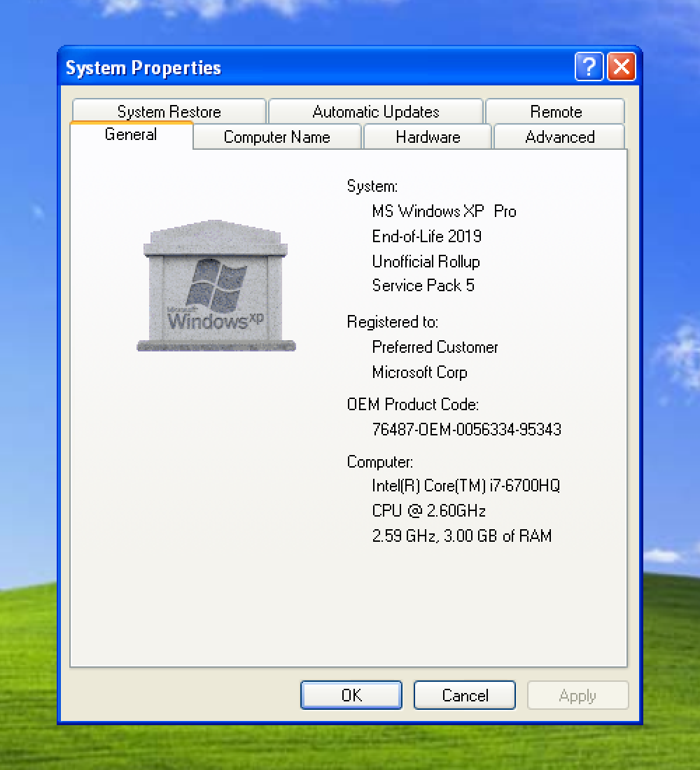
Task: Click the Preferred Customer registration text
Action: (435, 347)
